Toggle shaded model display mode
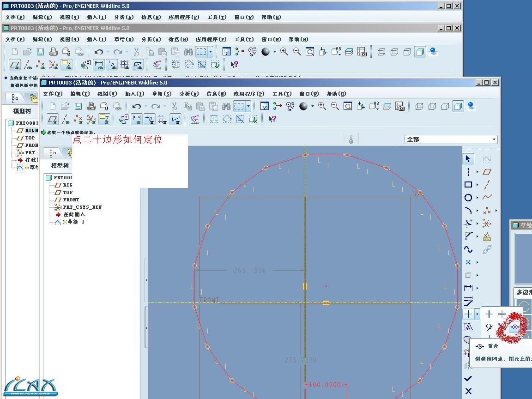This screenshot has width=532, height=399. [x=458, y=106]
